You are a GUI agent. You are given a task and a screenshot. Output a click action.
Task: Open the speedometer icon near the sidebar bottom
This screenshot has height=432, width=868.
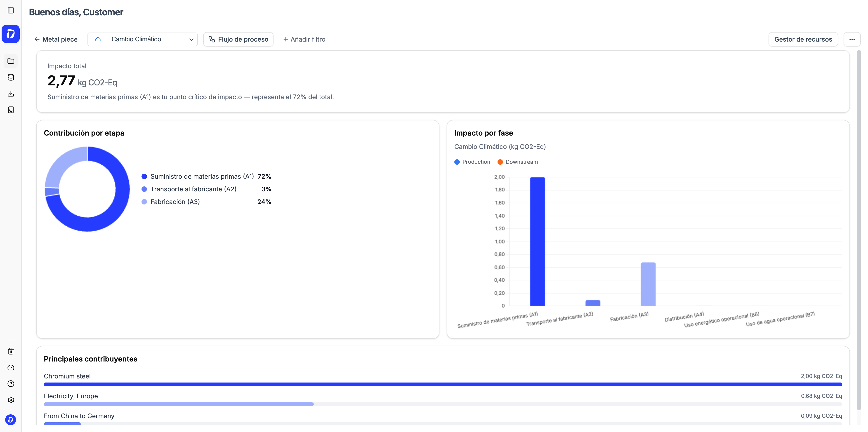(x=11, y=367)
